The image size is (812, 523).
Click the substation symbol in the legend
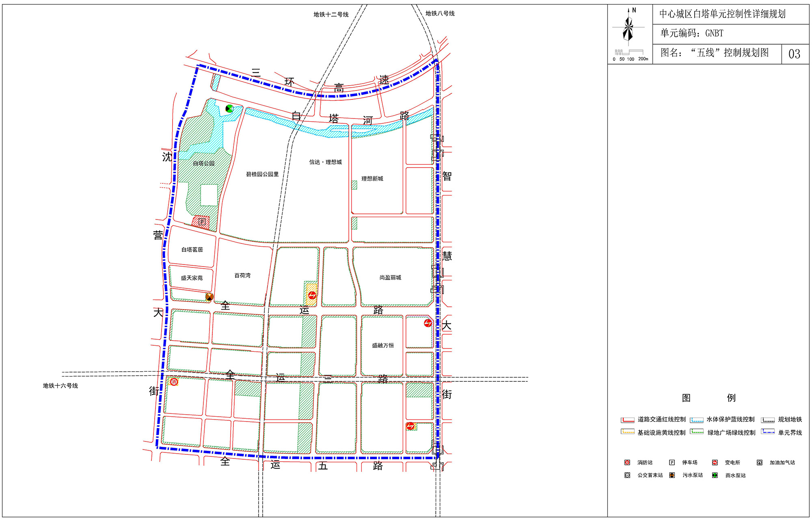pos(715,463)
